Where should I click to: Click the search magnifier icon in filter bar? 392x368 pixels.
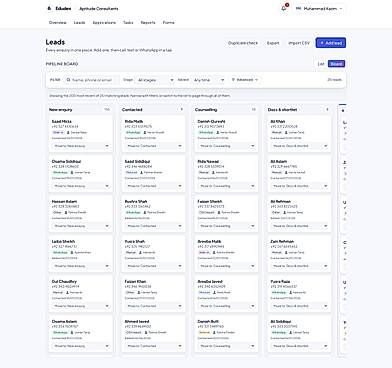(x=68, y=80)
